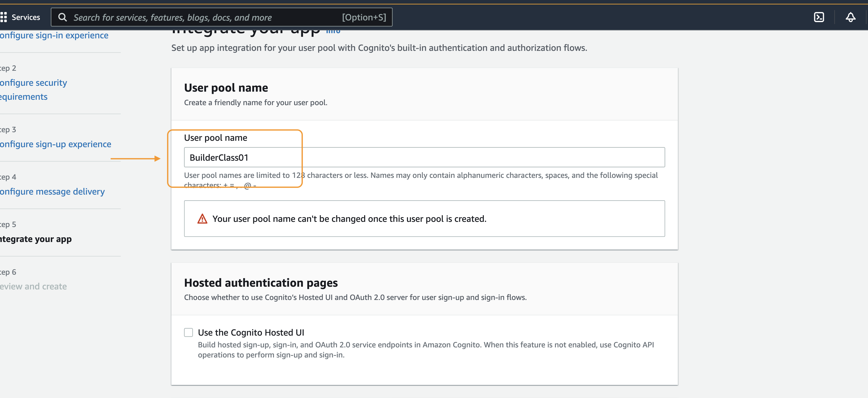Click the Step 6 label in the step list
868x398 pixels.
click(x=8, y=272)
